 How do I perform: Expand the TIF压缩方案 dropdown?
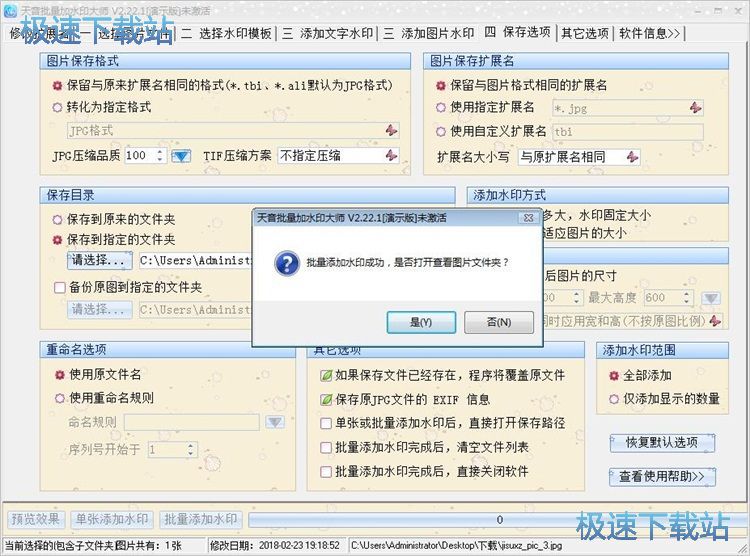pos(392,155)
